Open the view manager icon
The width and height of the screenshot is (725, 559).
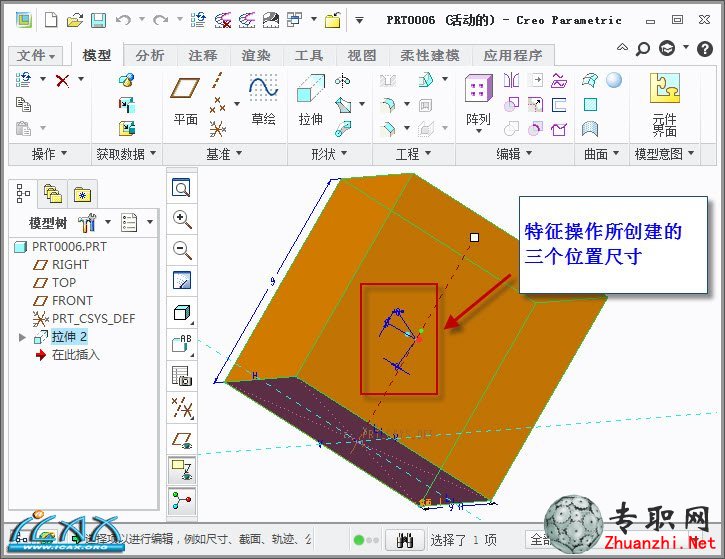point(182,376)
